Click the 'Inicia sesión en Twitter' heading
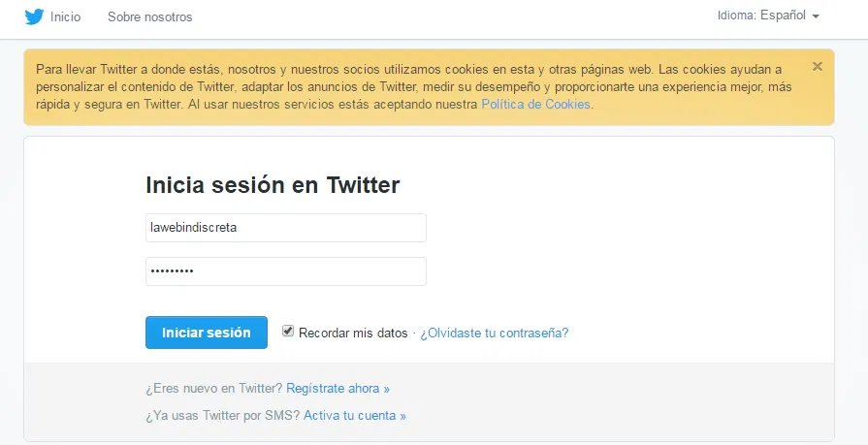The width and height of the screenshot is (868, 445). point(273,185)
